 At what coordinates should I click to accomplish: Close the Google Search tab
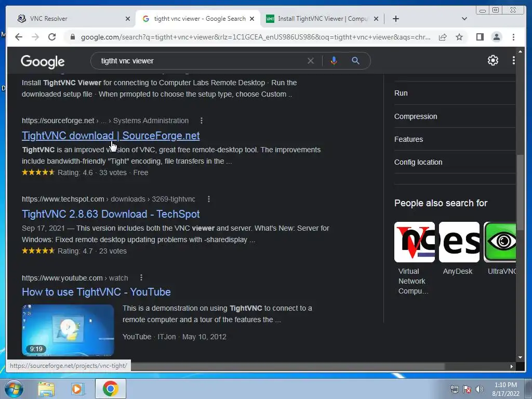[x=252, y=19]
